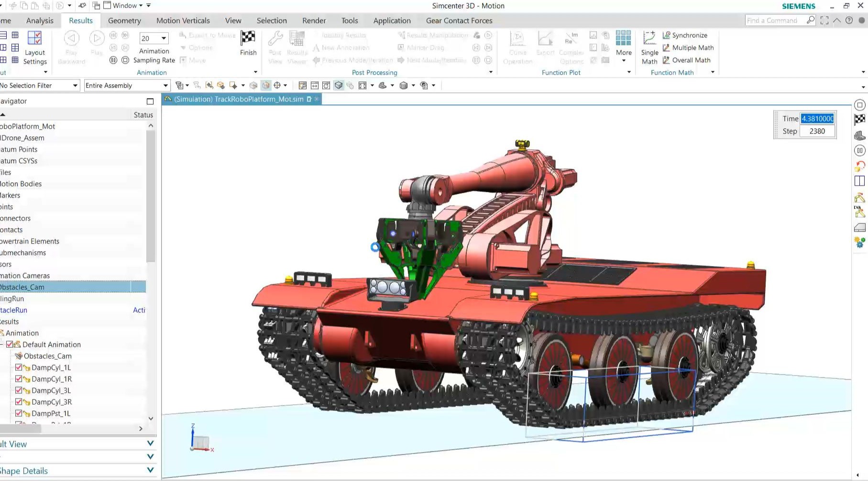This screenshot has width=868, height=488.
Task: Click Synchronize in Function Math
Action: click(x=684, y=35)
